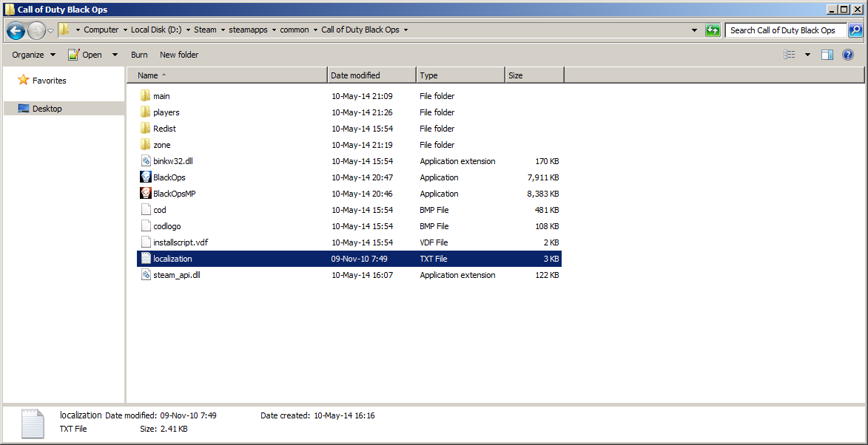The height and width of the screenshot is (445, 868).
Task: Click 'Size: 2.41 KB' in details pane
Action: coord(164,429)
